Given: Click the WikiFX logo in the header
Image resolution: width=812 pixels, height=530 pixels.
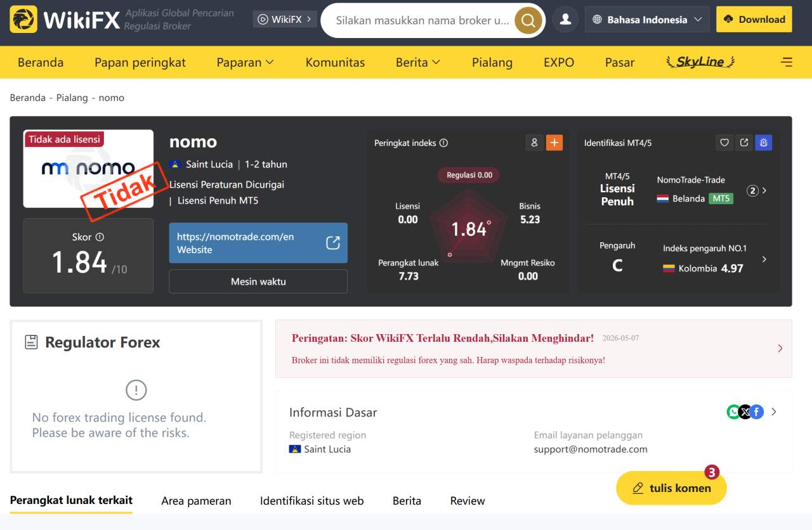Looking at the screenshot, I should coord(65,20).
